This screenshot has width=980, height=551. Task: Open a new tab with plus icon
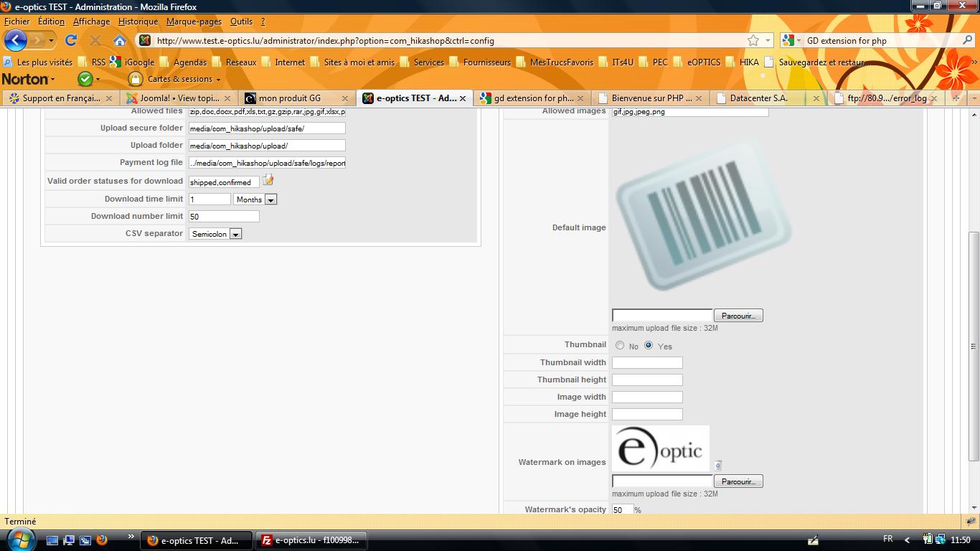956,98
